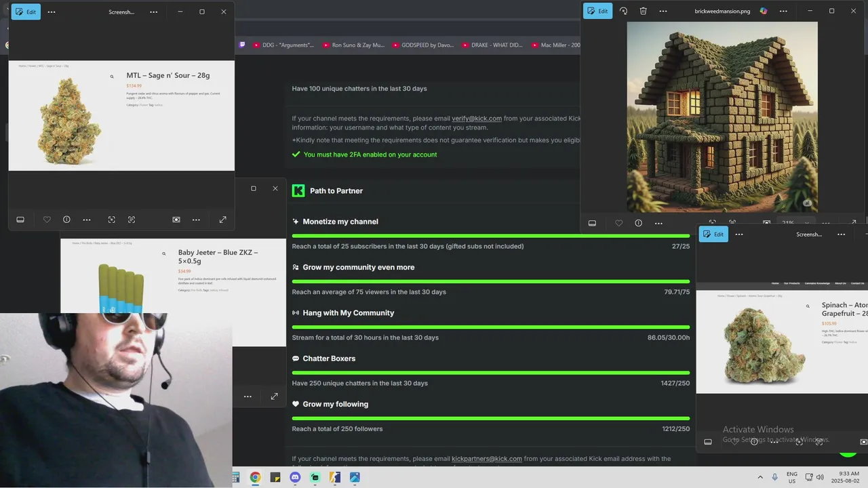This screenshot has width=868, height=488.
Task: Click the scan text icon in the Sage n' Sour window
Action: [132, 220]
